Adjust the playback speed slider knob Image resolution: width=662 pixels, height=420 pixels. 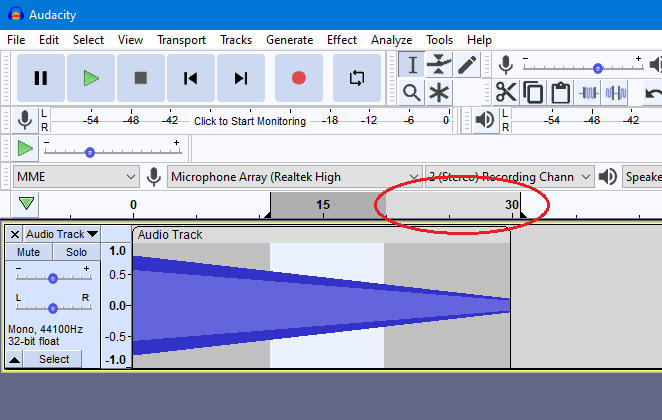point(90,153)
